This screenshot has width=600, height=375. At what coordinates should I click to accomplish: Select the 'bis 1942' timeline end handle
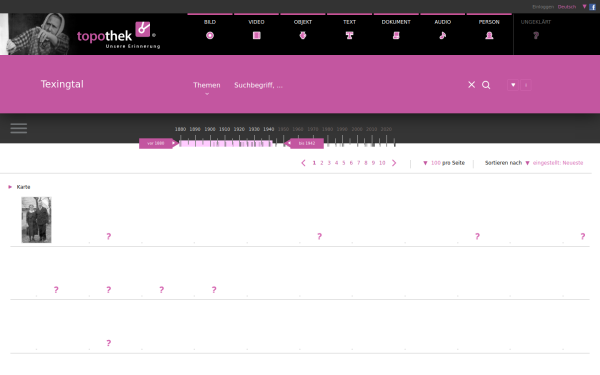[x=305, y=143]
